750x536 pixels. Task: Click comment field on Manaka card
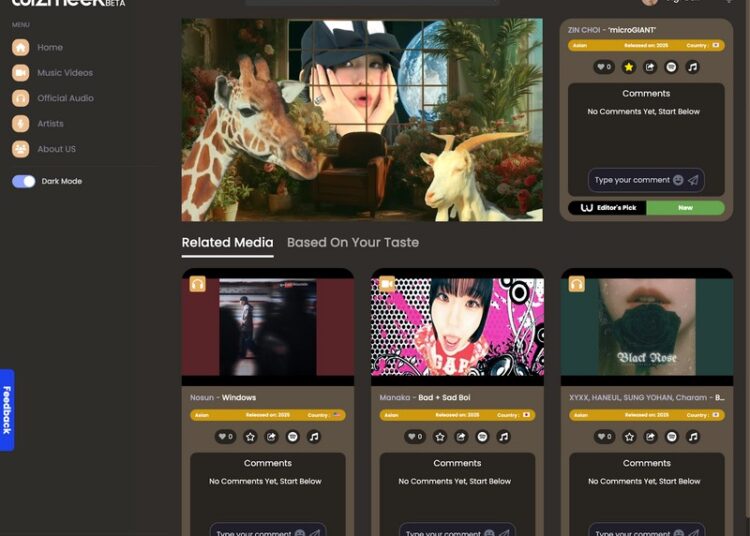tap(457, 530)
